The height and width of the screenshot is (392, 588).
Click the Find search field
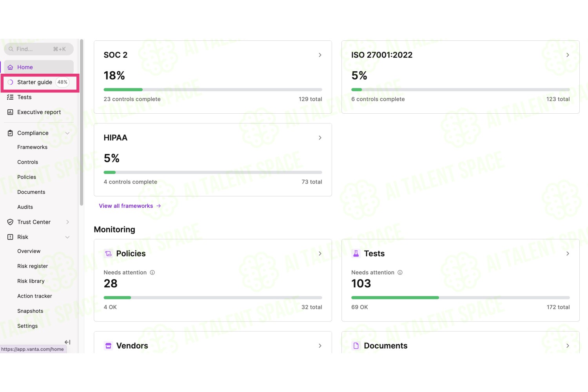tap(39, 49)
